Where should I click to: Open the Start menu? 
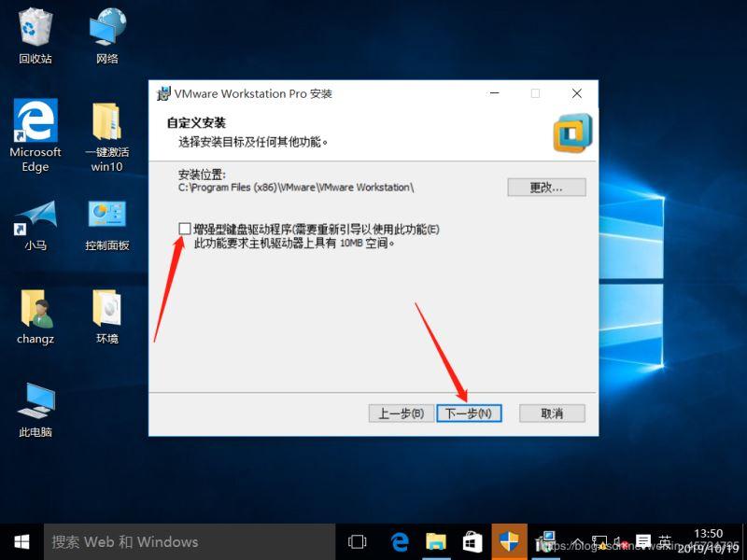click(x=21, y=539)
